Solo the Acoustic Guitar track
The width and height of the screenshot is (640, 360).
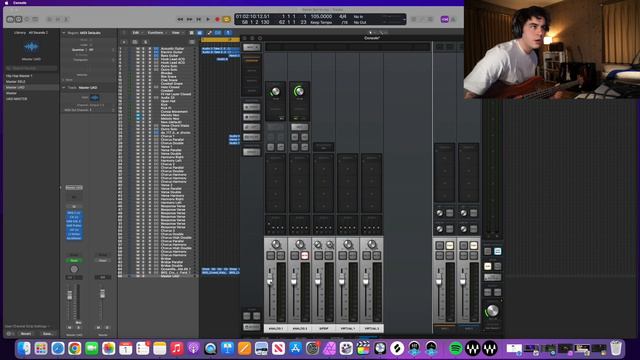point(143,49)
